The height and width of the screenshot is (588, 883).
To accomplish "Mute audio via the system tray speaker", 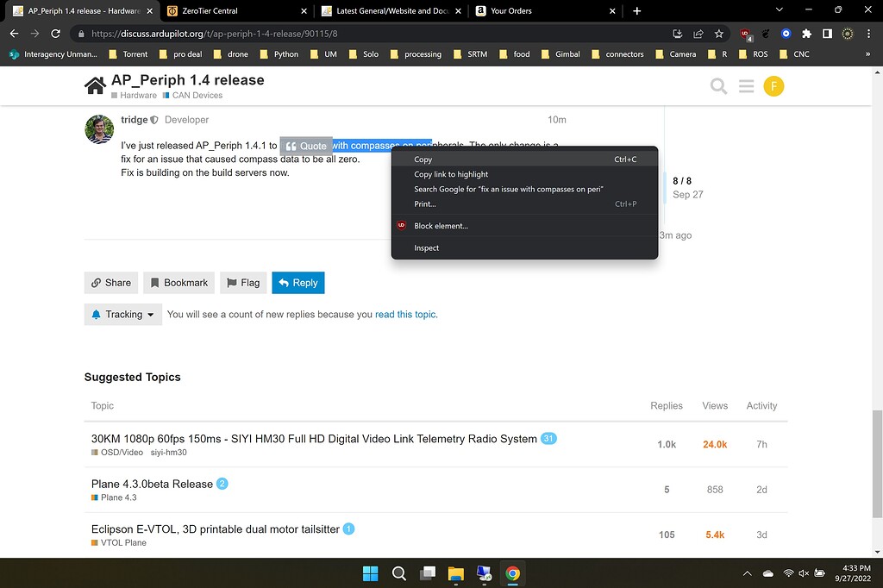I will pyautogui.click(x=803, y=572).
